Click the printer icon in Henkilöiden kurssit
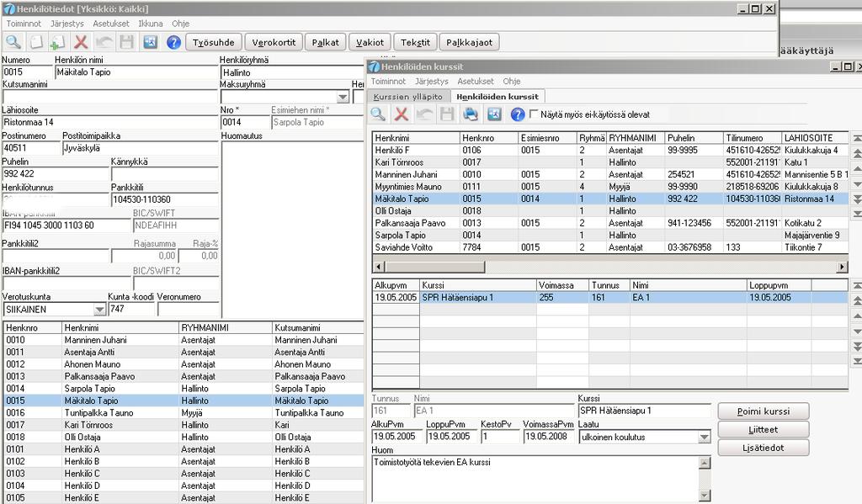Viewport: 862px width, 504px height. point(471,114)
